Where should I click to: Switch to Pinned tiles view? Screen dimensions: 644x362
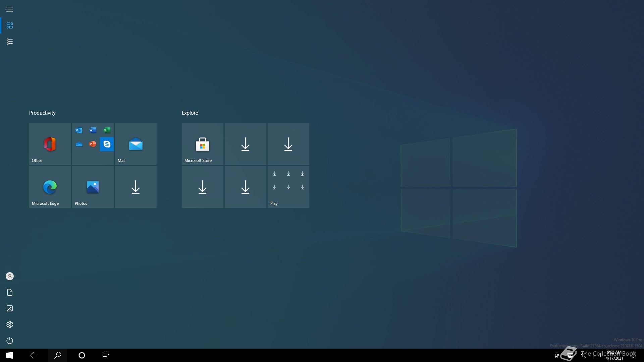point(10,25)
